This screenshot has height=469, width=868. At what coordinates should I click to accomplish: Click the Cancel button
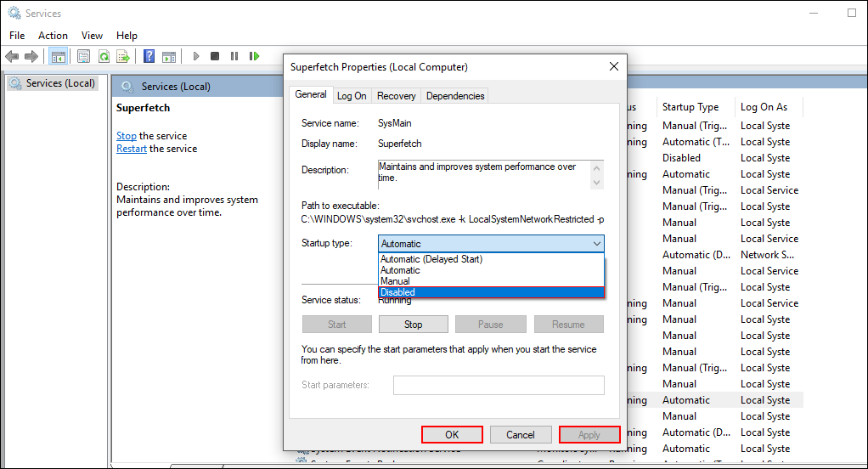[521, 435]
